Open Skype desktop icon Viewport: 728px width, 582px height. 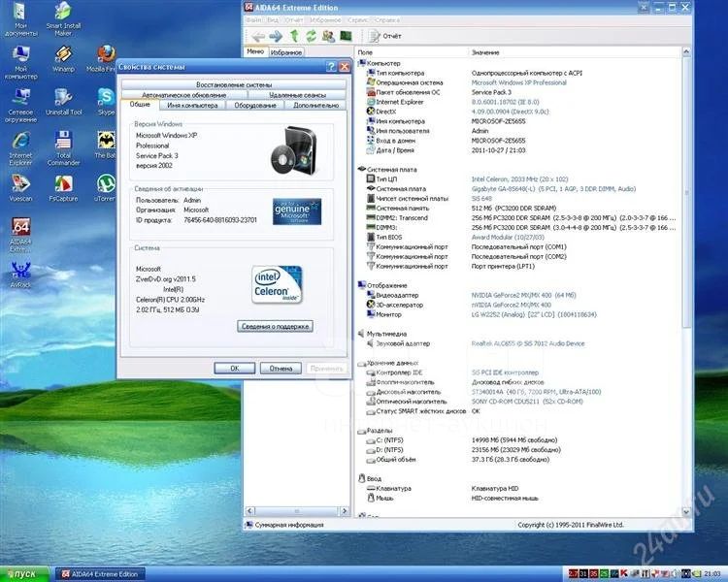106,102
